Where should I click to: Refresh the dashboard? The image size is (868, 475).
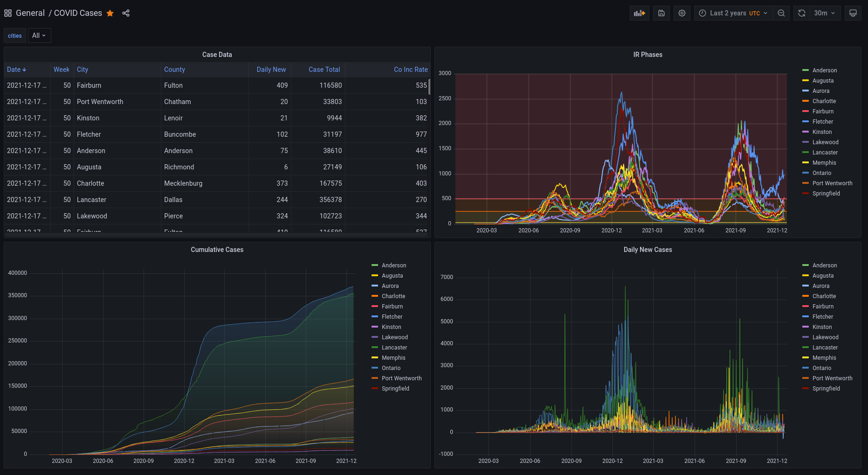pos(801,13)
